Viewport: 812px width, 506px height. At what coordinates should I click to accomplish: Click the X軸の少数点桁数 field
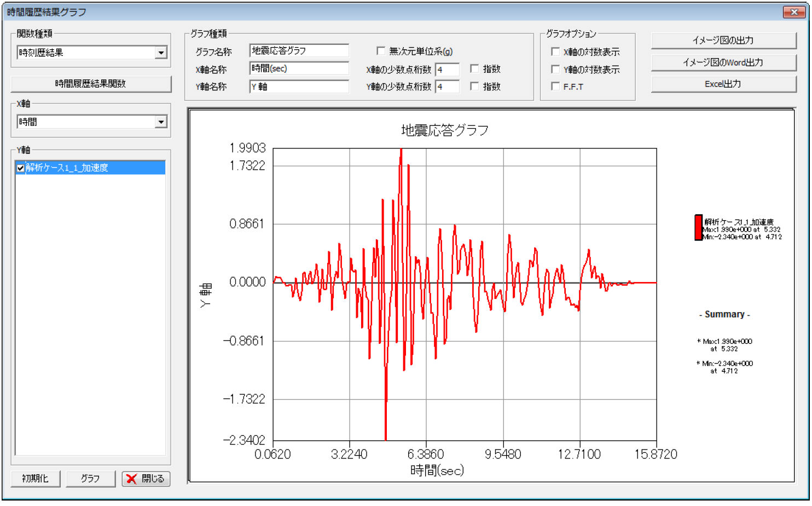point(447,70)
